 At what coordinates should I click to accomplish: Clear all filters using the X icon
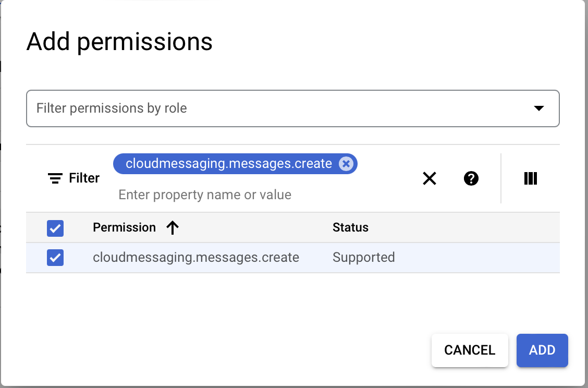click(x=429, y=178)
